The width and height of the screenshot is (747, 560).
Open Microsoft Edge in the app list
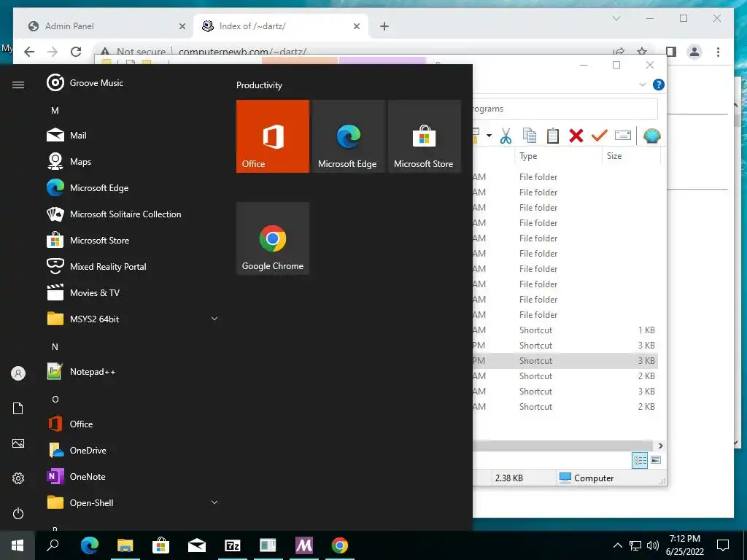pos(133,187)
